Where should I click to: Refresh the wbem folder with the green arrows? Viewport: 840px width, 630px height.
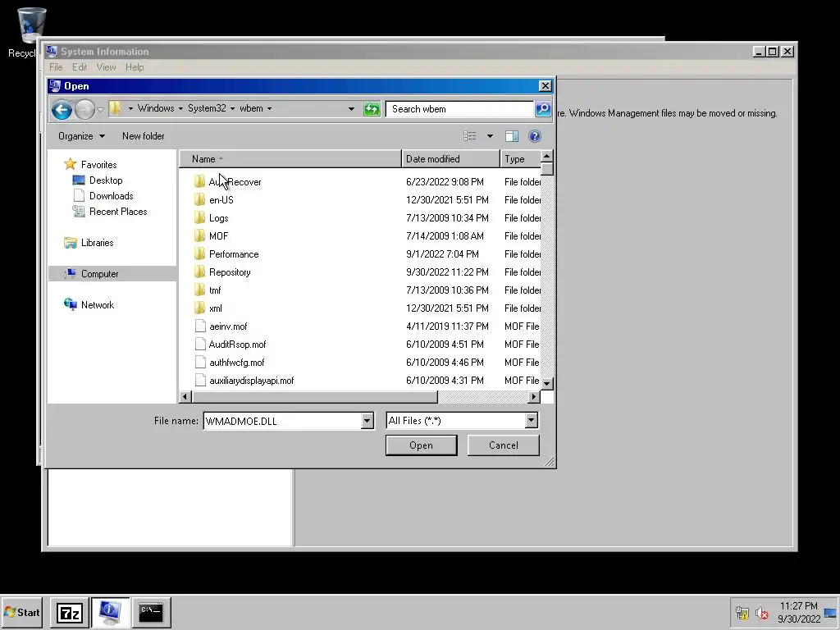tap(372, 109)
